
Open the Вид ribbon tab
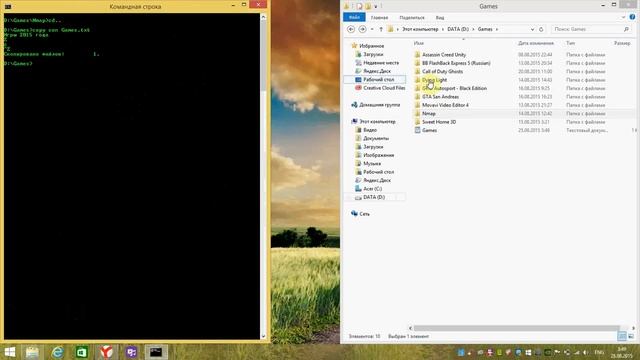[x=440, y=18]
